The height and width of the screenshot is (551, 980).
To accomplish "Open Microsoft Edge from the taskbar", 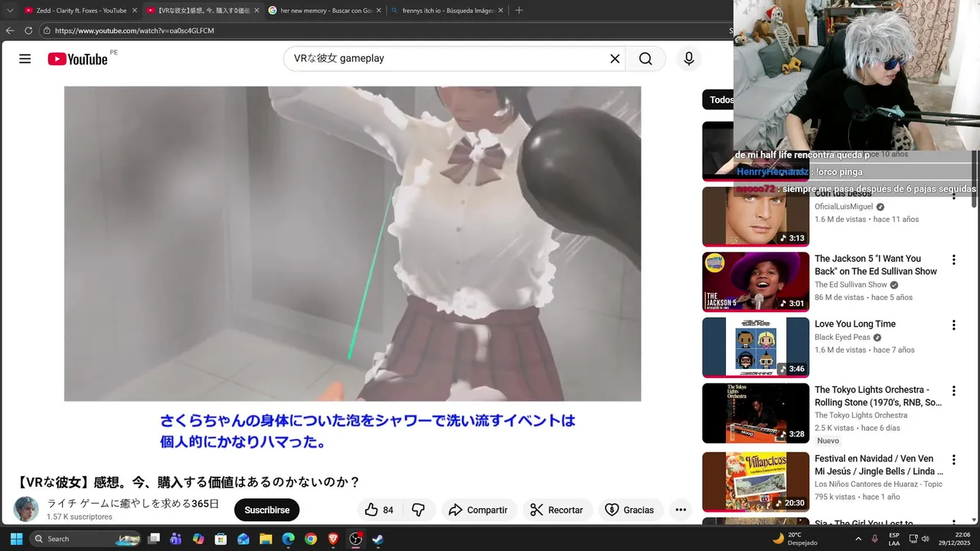I will [x=289, y=539].
